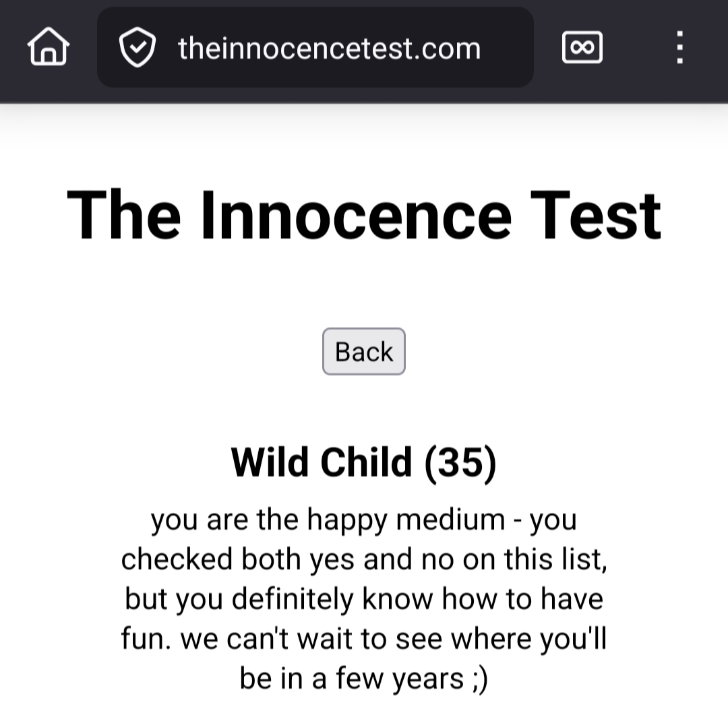Tap the "Wild Child" result label

(x=321, y=462)
